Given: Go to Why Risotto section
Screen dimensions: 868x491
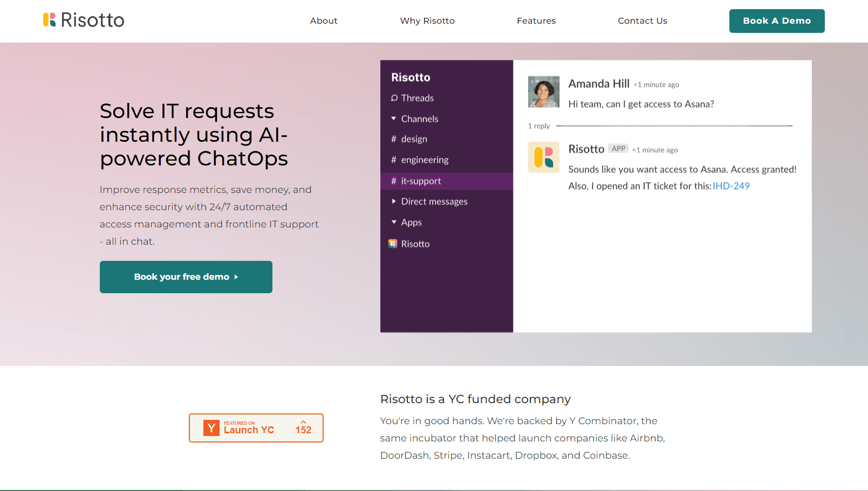Looking at the screenshot, I should tap(427, 20).
